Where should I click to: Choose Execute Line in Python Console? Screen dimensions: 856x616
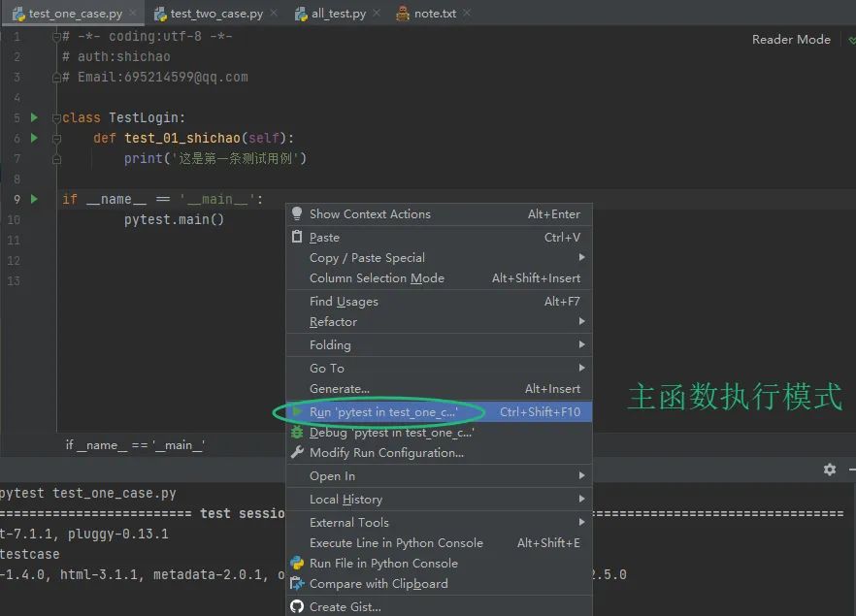[x=439, y=543]
